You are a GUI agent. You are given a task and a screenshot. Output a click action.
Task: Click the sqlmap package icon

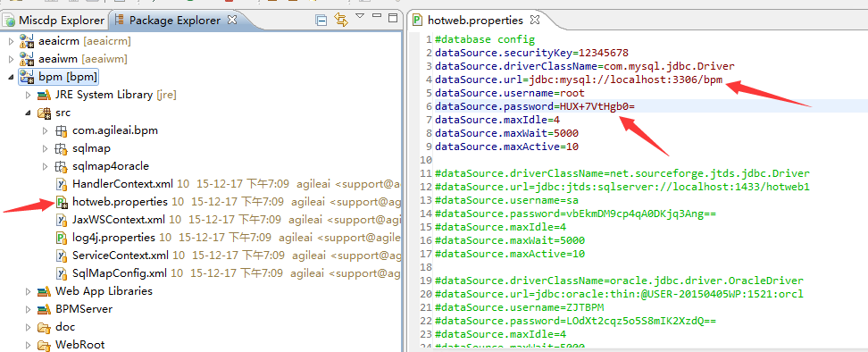[x=61, y=149]
